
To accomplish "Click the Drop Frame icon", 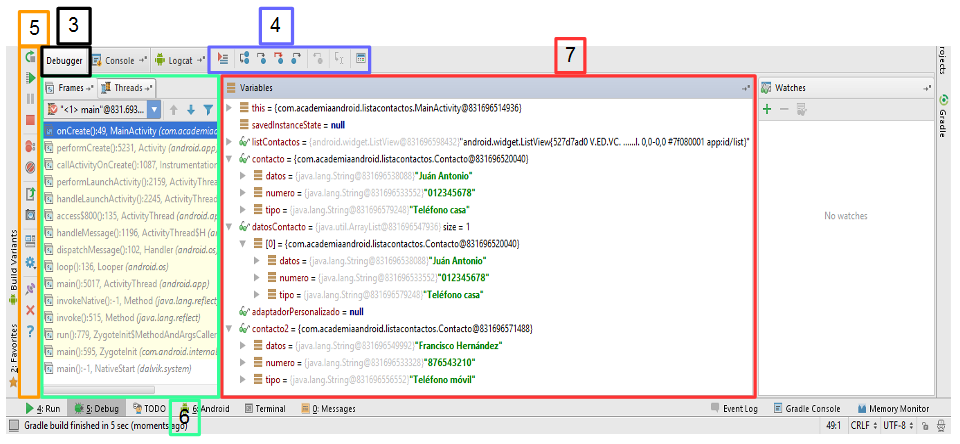I will click(x=318, y=59).
